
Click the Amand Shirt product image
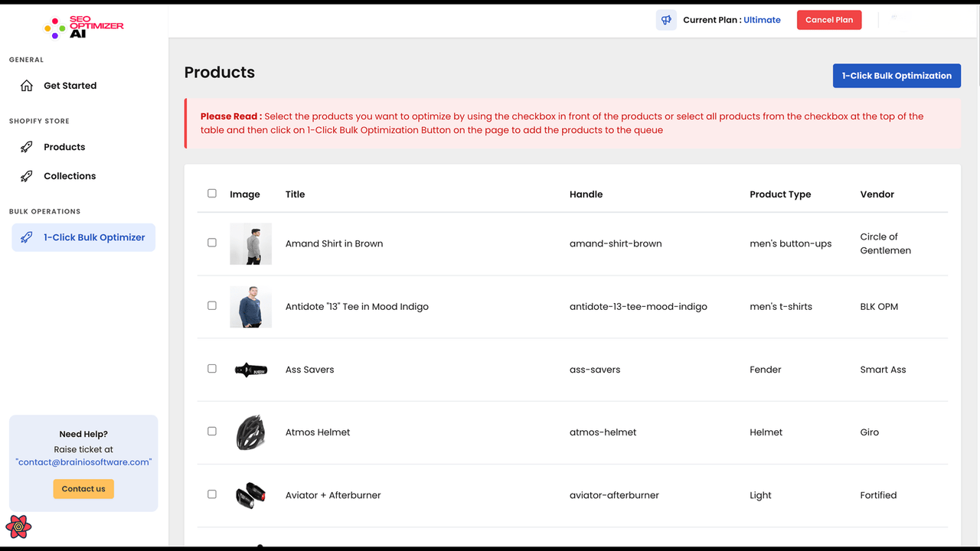[250, 243]
